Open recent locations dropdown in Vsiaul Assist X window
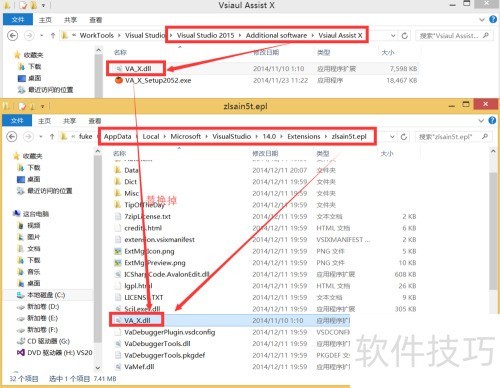The image size is (500, 388). tap(41, 35)
